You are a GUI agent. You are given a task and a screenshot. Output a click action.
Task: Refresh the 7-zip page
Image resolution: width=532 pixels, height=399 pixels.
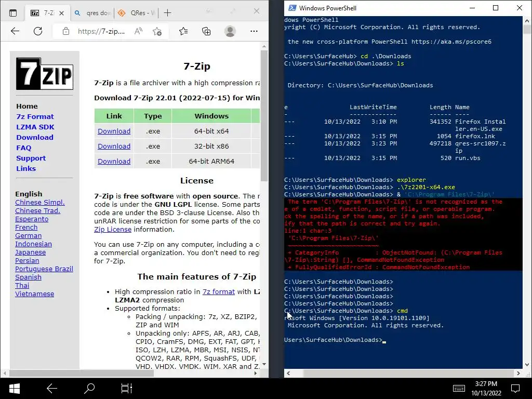[38, 32]
